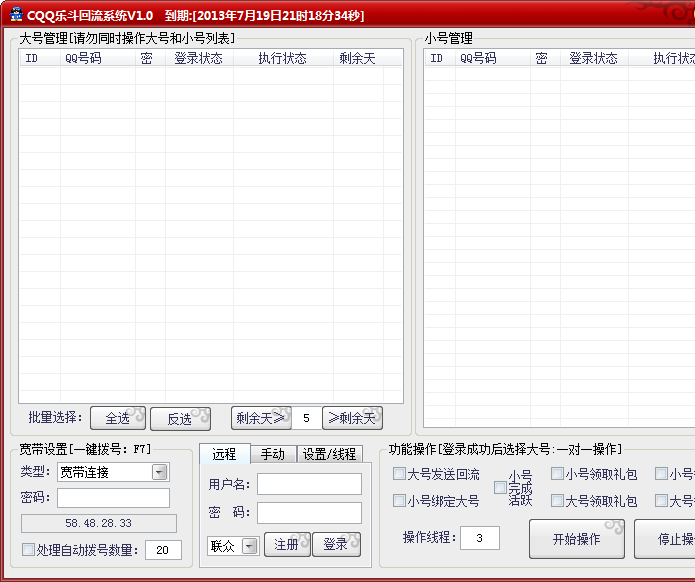This screenshot has height=582, width=695.
Task: Switch to the 设置/线程 tab
Action: click(330, 454)
